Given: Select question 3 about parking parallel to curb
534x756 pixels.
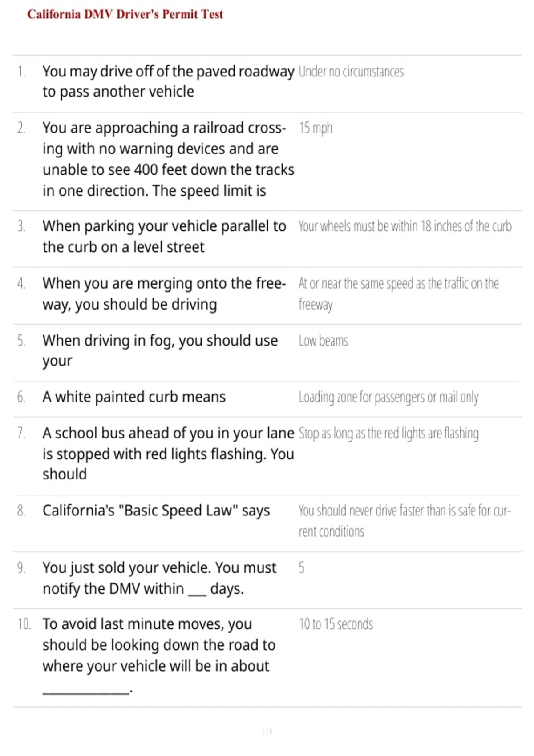Looking at the screenshot, I should [164, 237].
